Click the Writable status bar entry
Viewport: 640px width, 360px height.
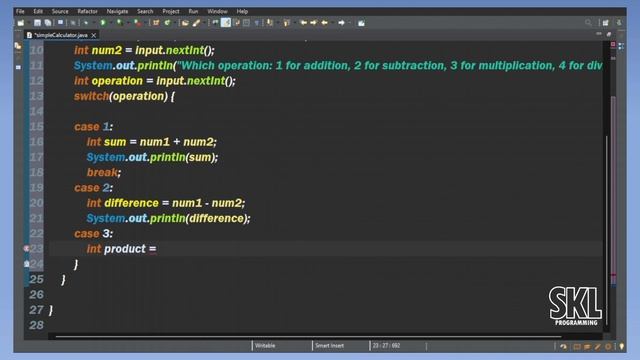click(x=265, y=346)
